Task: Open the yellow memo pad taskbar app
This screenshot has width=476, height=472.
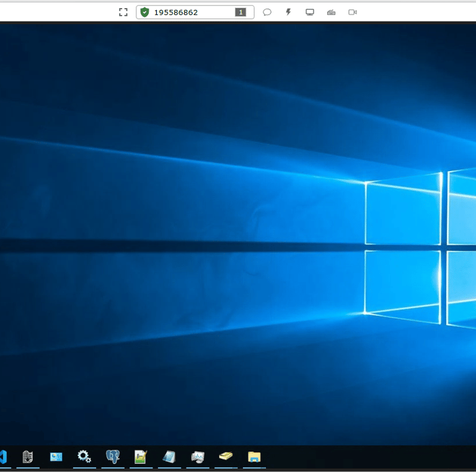Action: point(226,456)
